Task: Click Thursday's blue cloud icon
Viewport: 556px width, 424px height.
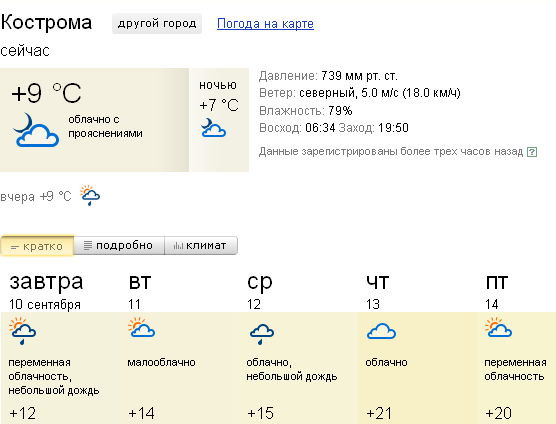Action: 381,331
